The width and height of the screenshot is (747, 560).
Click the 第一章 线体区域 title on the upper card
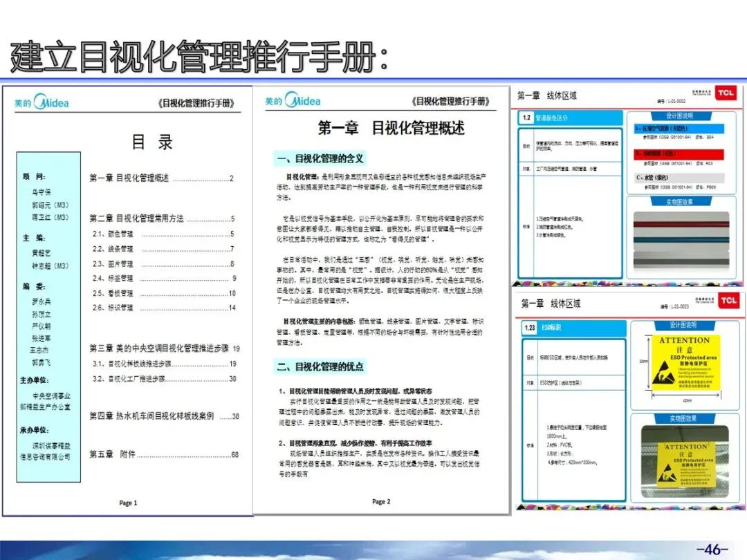click(x=547, y=95)
